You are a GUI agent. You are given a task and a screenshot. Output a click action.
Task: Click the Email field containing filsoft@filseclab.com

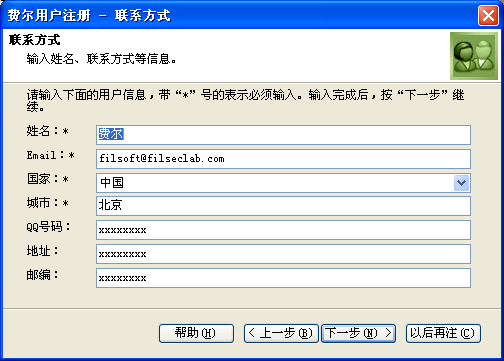[x=283, y=159]
